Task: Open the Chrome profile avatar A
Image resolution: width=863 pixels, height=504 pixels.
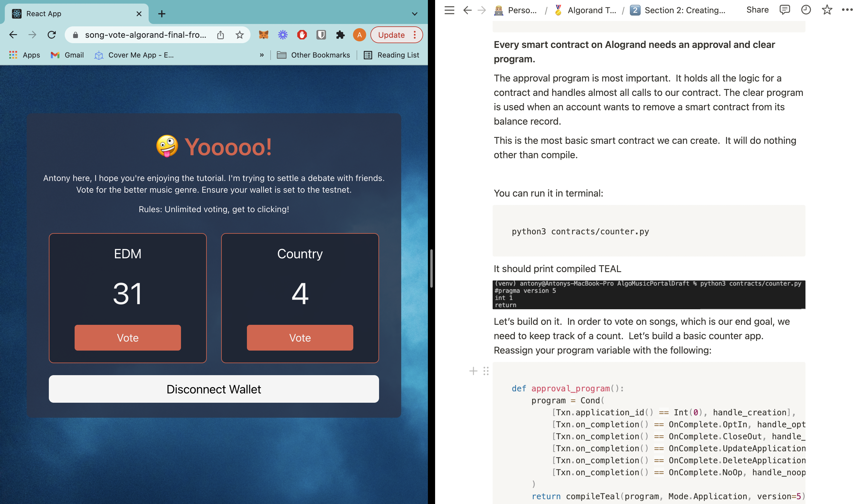Action: [x=359, y=35]
